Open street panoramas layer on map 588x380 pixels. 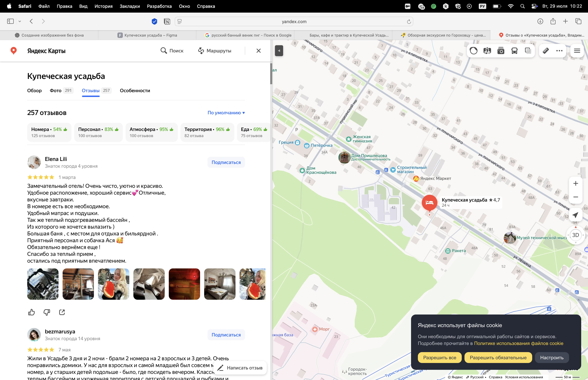tap(487, 51)
